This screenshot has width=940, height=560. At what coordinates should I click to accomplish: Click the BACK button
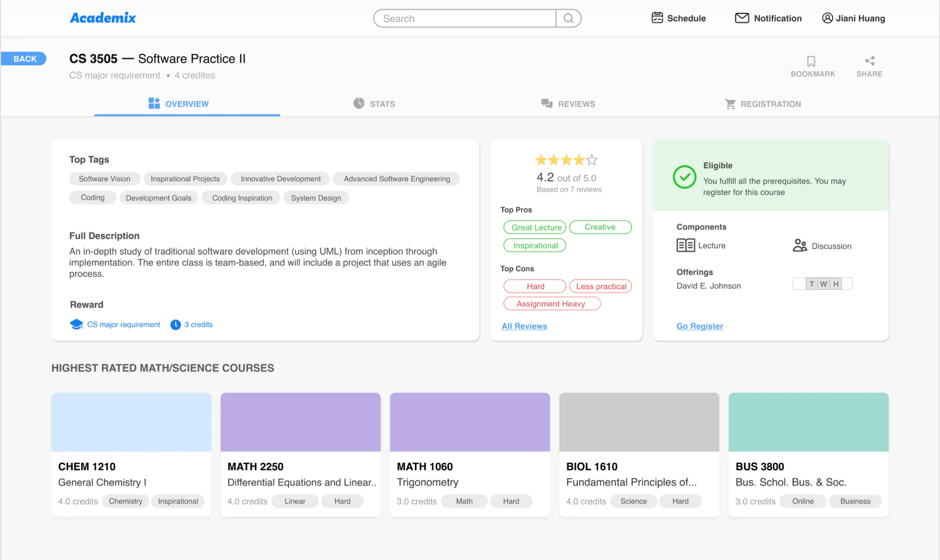tap(24, 58)
